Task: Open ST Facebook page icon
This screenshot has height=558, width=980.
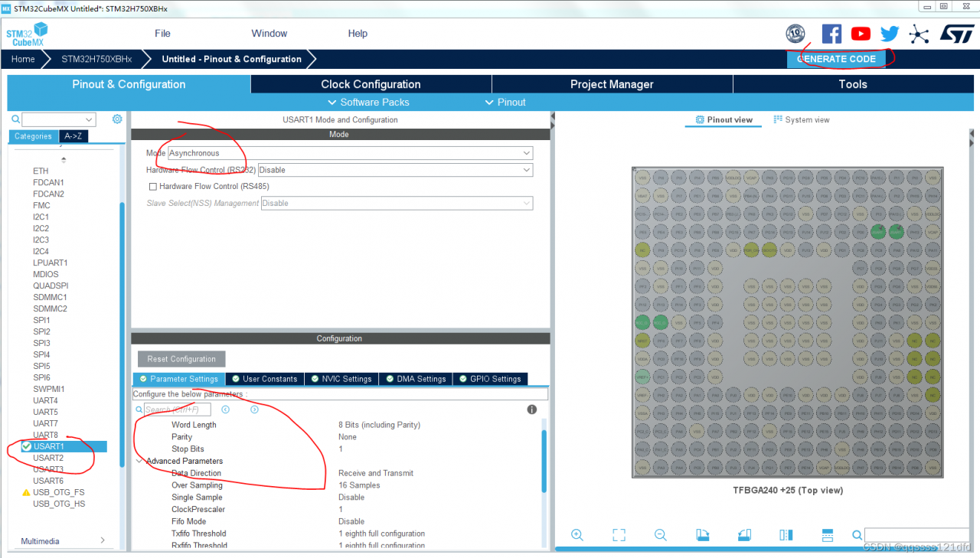Action: coord(831,34)
